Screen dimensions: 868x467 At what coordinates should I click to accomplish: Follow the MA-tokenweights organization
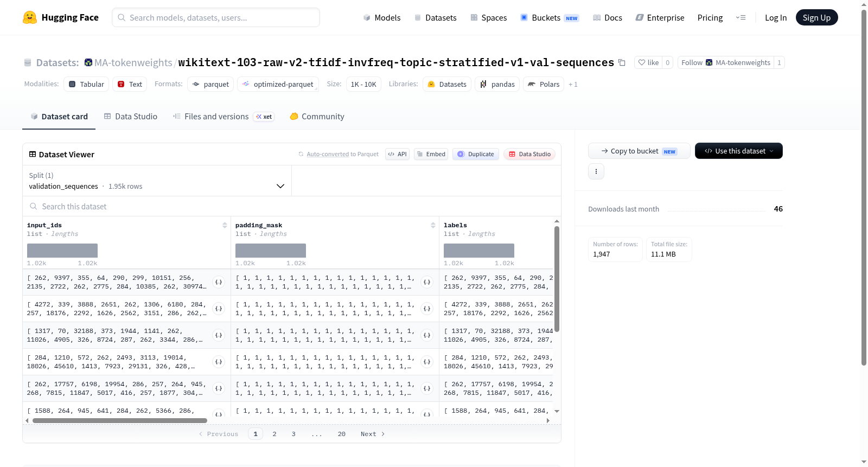(726, 62)
